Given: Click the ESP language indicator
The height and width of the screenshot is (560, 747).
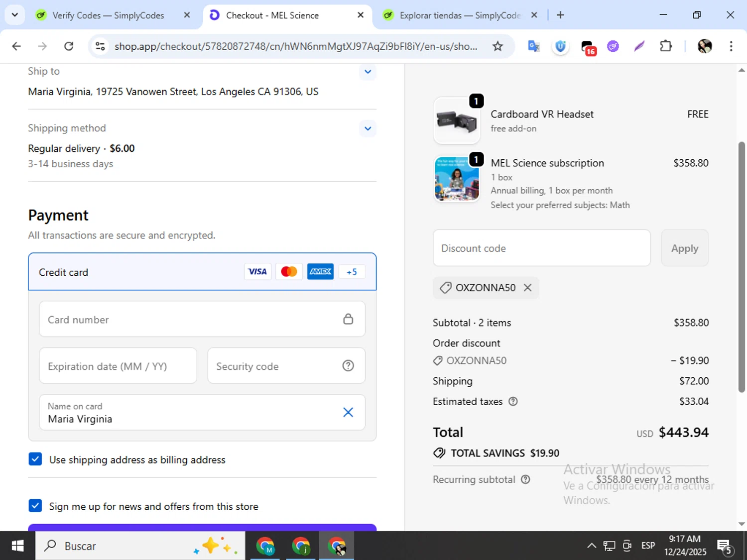Looking at the screenshot, I should click(648, 546).
